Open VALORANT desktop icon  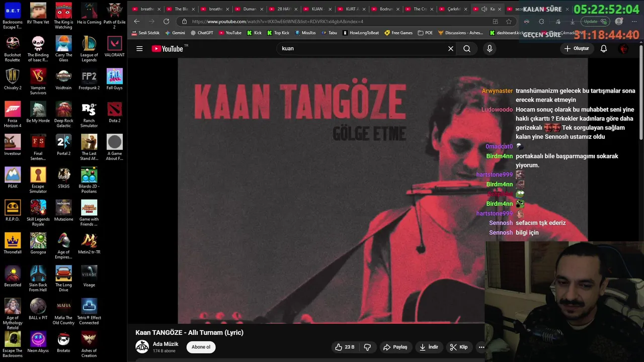[x=115, y=46]
